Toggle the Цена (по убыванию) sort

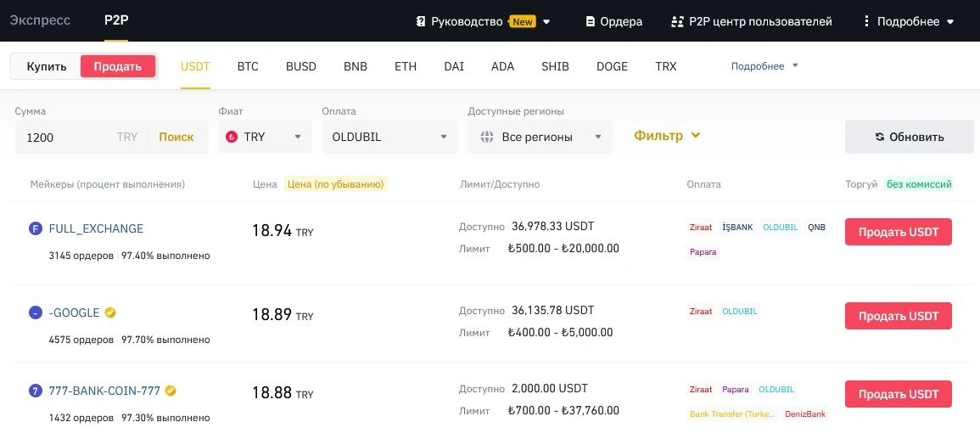336,184
